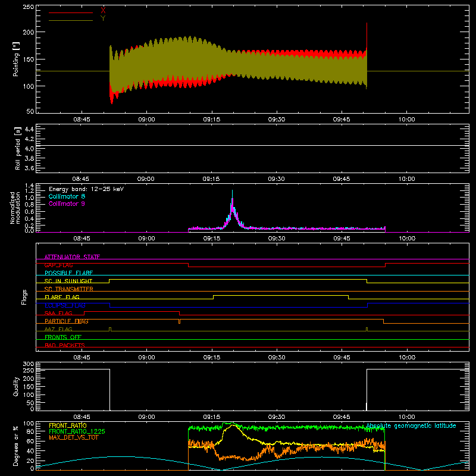Click the red X legend line sample
This screenshot has width=476, height=476.
tap(71, 12)
